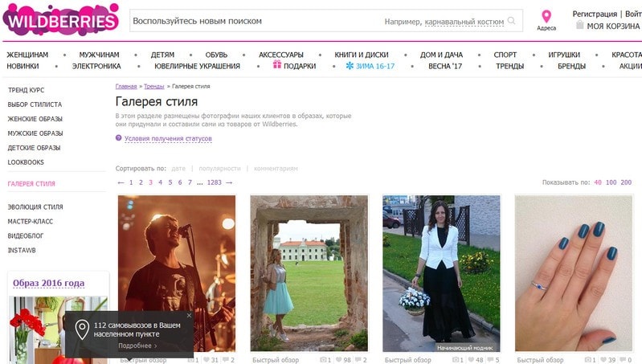642x364 pixels.
Task: Open МАСТЕР-КЛАСС sidebar item
Action: (x=31, y=222)
